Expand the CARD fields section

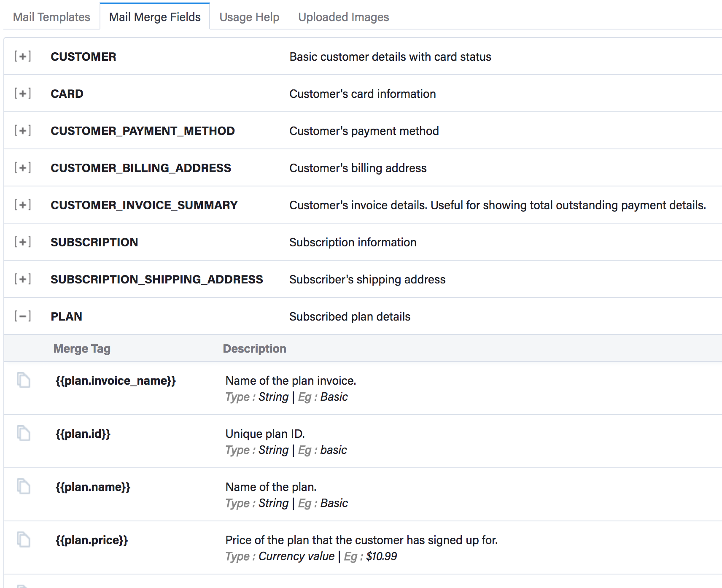click(23, 94)
